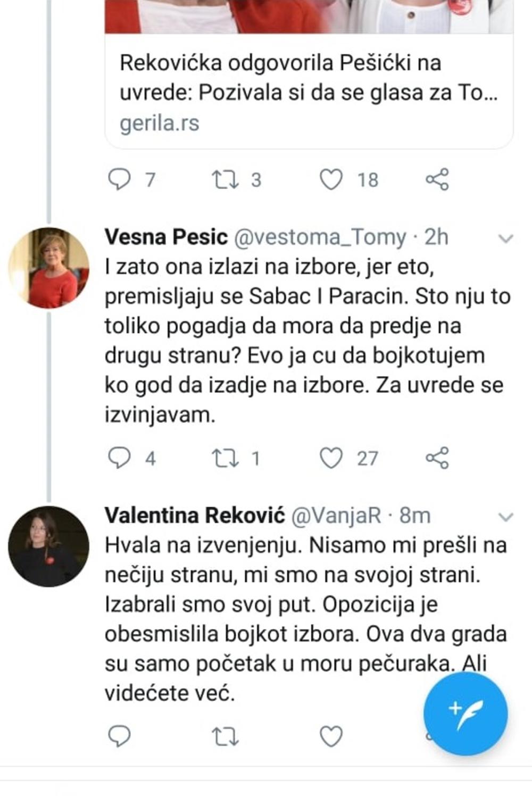
Task: Open Vesna Pesic's profile picture
Action: (x=49, y=268)
